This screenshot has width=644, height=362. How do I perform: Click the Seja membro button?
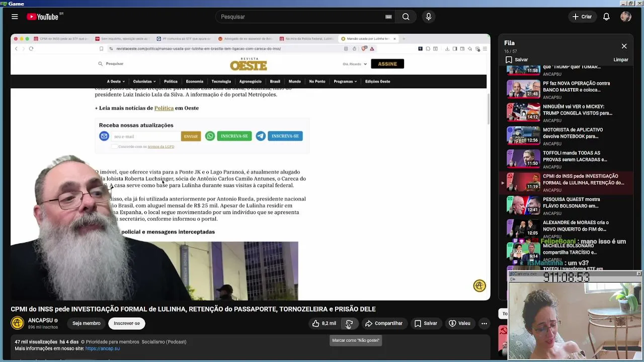click(86, 323)
